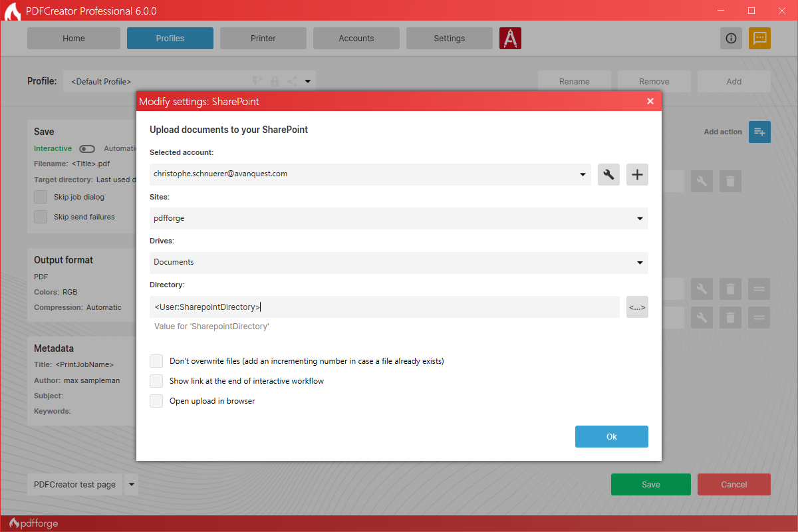This screenshot has height=532, width=798.
Task: Click the Value for 'SharepointDirectory' preview text
Action: (x=211, y=327)
